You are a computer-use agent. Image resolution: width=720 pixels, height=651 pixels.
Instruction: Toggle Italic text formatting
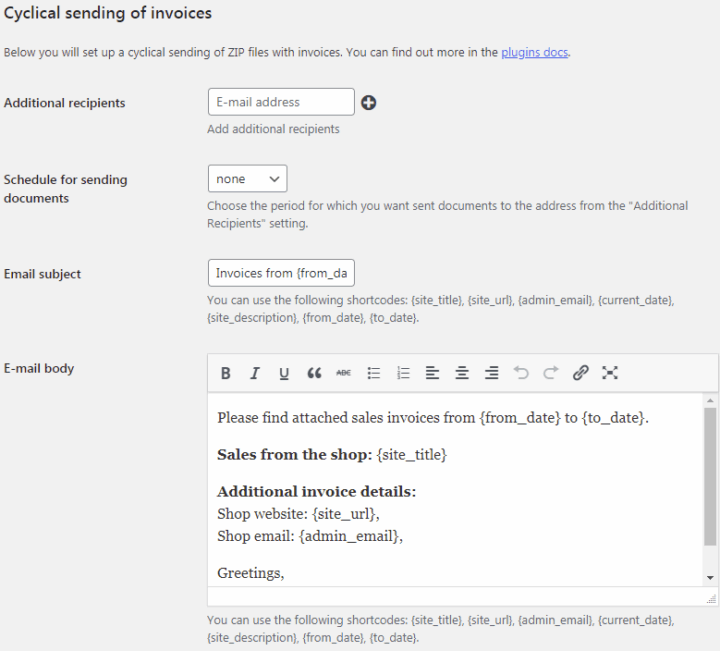[x=255, y=373]
